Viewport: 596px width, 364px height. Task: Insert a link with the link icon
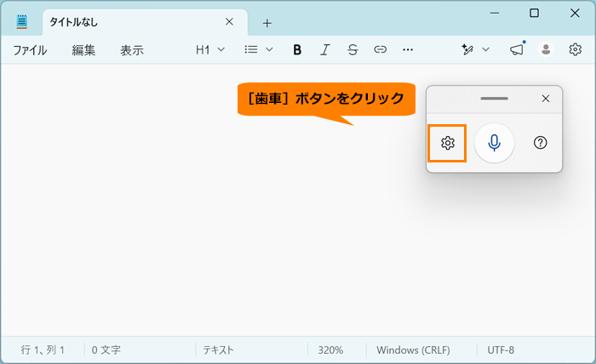[380, 49]
